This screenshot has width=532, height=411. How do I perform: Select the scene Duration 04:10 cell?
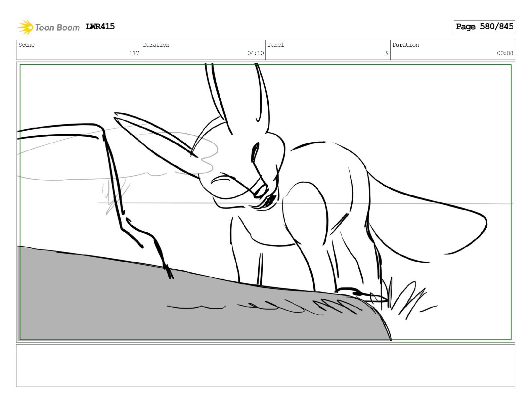coord(203,50)
